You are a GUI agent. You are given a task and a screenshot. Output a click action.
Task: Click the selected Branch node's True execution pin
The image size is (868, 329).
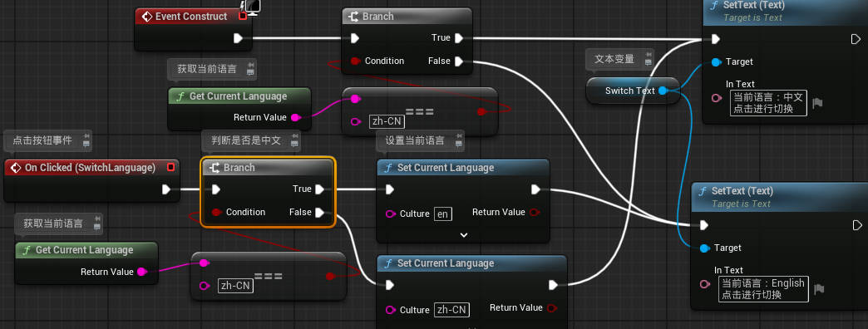320,189
